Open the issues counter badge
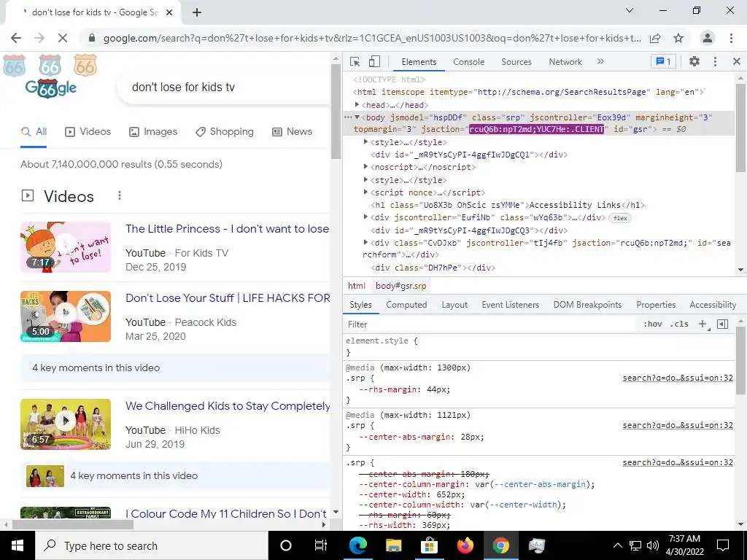Image resolution: width=747 pixels, height=560 pixels. coord(663,61)
